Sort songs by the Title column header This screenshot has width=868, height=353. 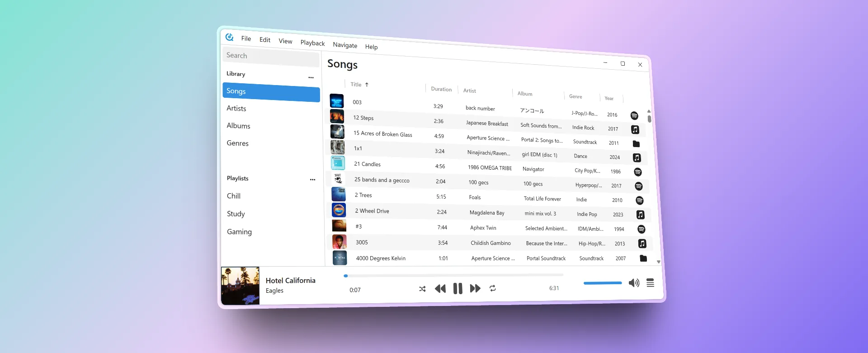pos(356,85)
